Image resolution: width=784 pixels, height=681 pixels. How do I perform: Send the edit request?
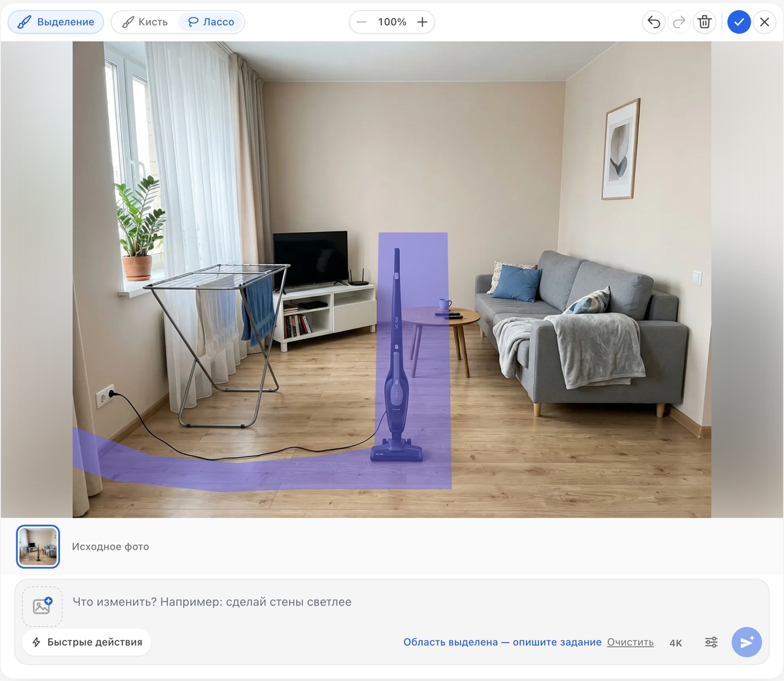(x=747, y=642)
